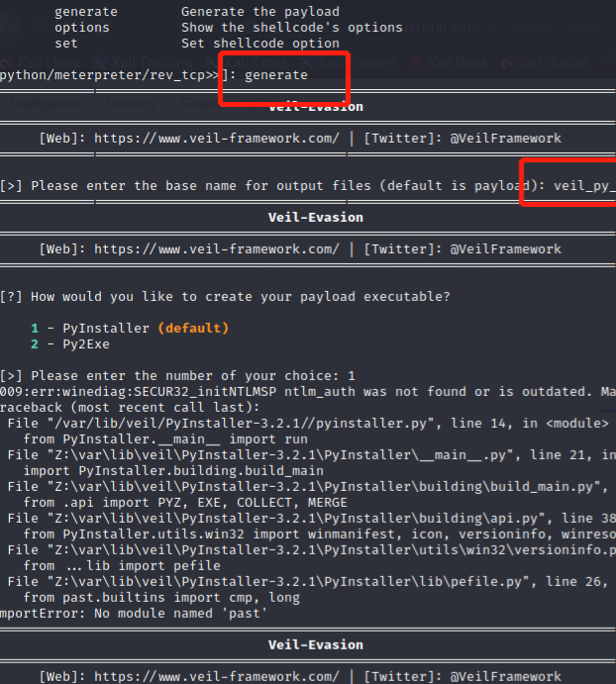Switch to the Intelligence tab in VirusTotal
Viewport: 616px width, 684px height.
(x=47, y=103)
